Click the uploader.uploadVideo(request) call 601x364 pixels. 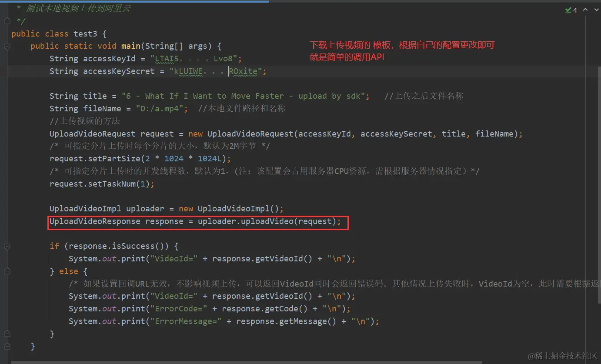(267, 221)
